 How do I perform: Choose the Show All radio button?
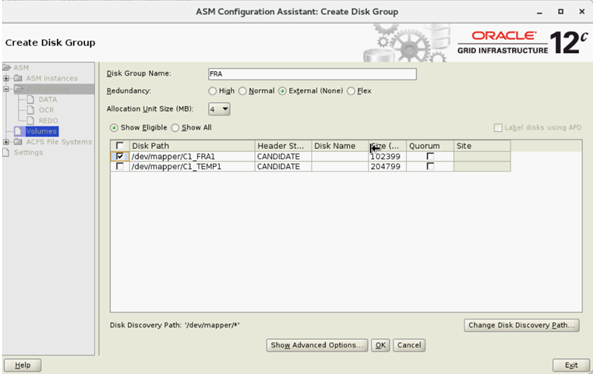pyautogui.click(x=175, y=128)
